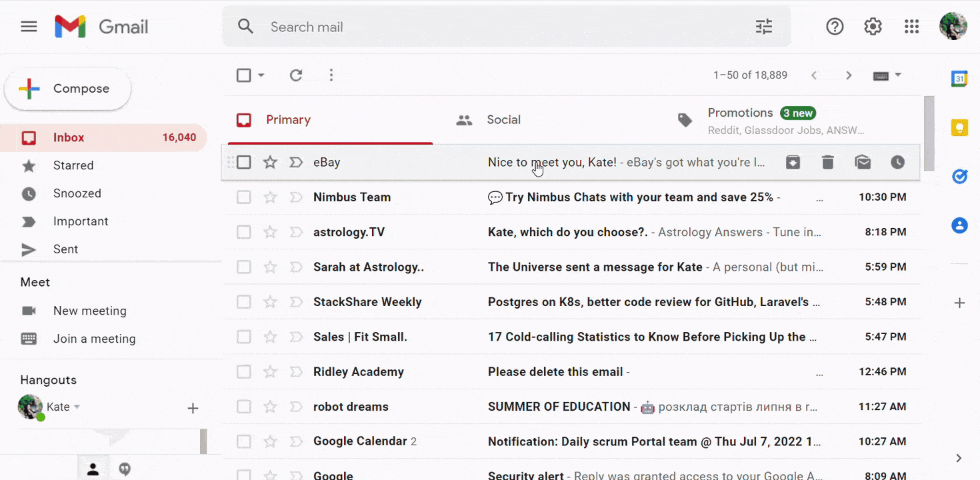This screenshot has width=980, height=480.
Task: Click the Compose button
Action: pos(68,89)
